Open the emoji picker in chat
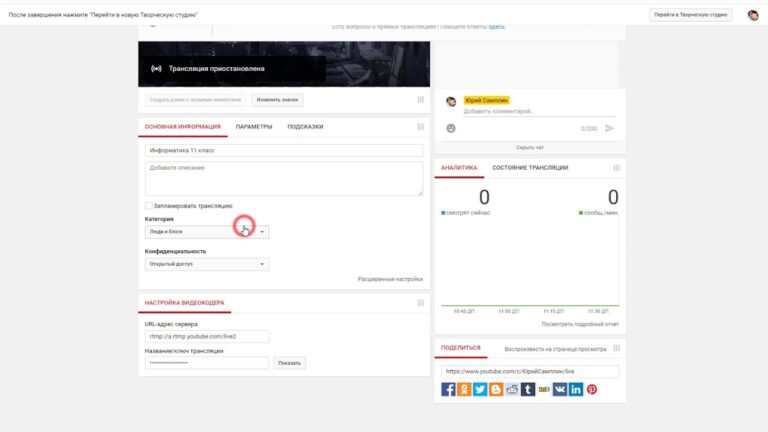Screen dimensions: 768x432 [451, 128]
